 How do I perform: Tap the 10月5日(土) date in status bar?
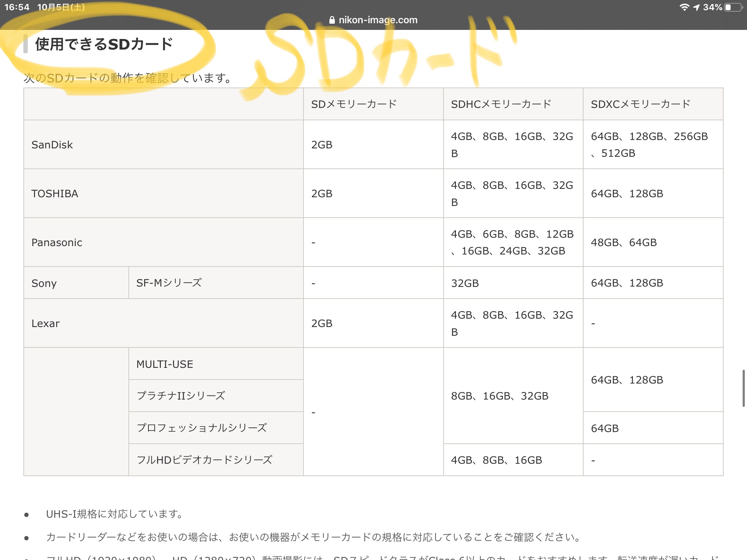pyautogui.click(x=61, y=7)
